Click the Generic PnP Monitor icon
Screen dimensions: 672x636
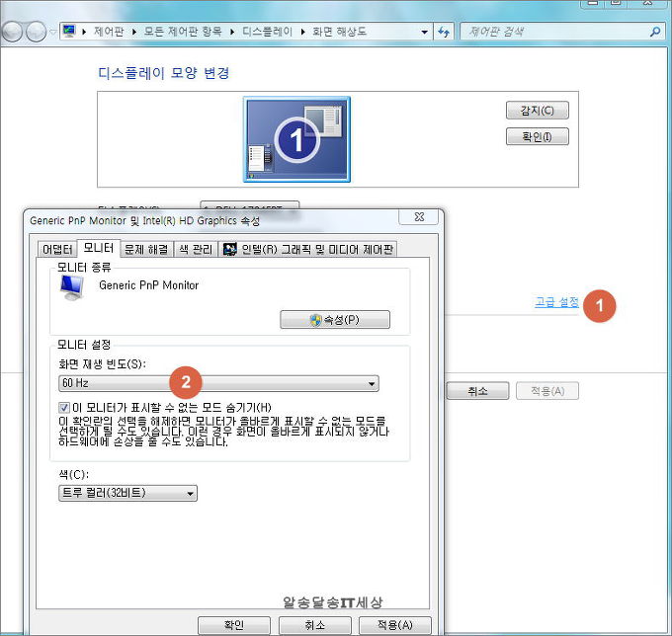click(72, 286)
